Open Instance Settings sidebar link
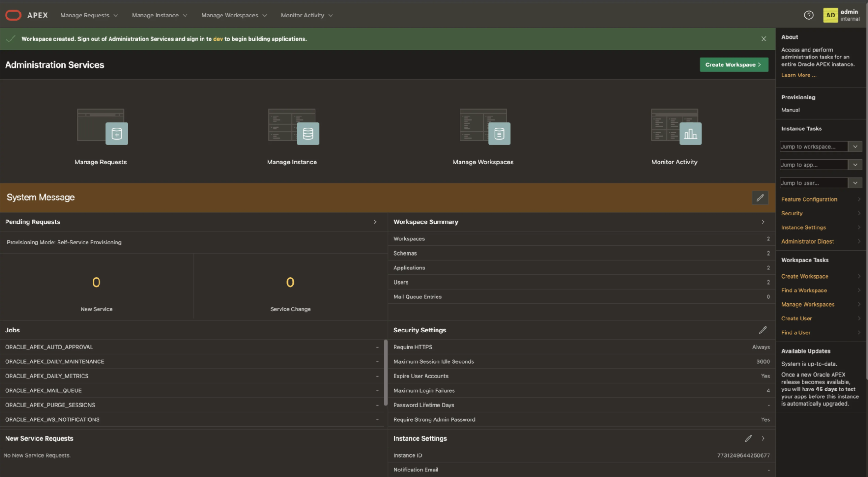 point(803,227)
